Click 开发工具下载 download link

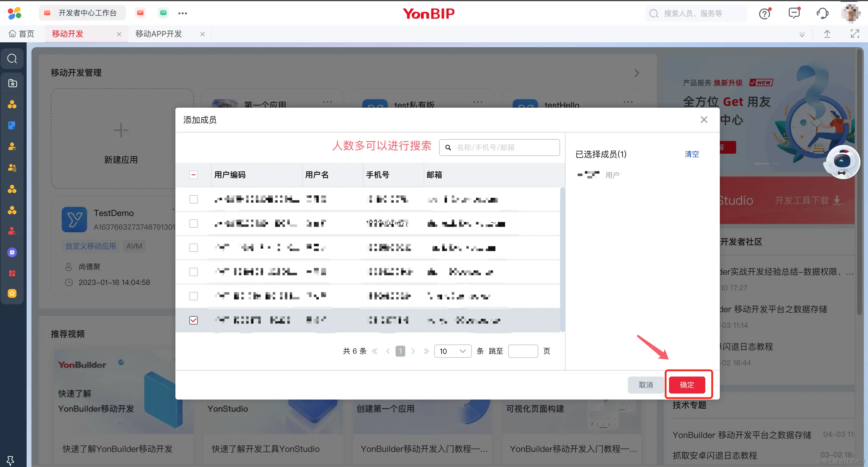click(x=808, y=200)
